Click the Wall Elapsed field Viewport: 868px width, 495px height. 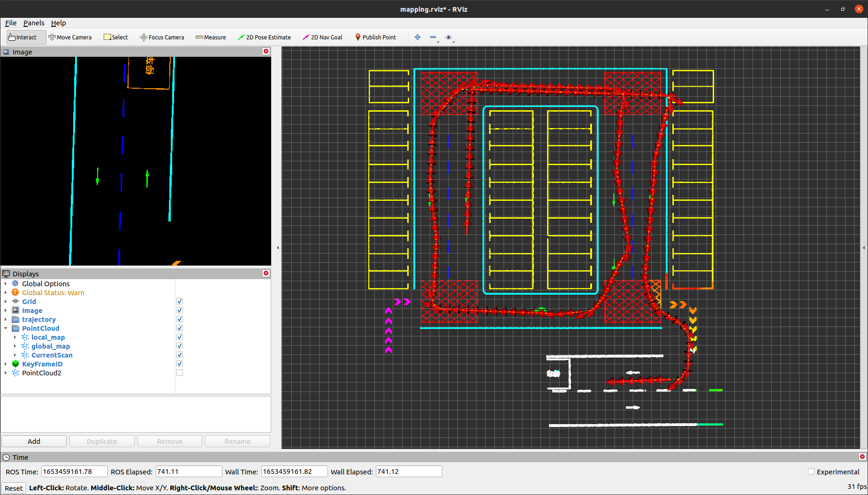click(x=409, y=472)
